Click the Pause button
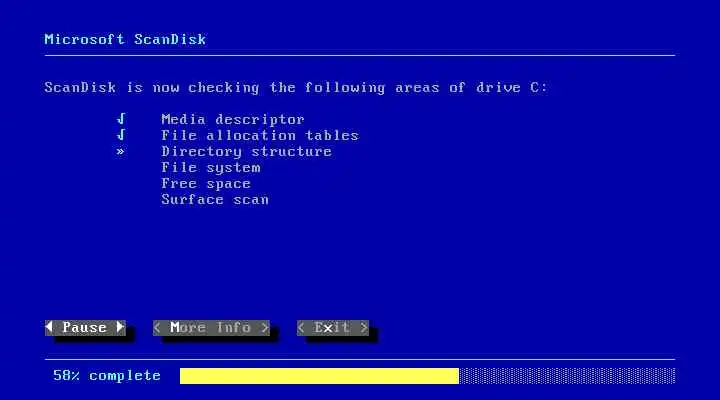Screen dimensions: 720x400 tap(85, 328)
